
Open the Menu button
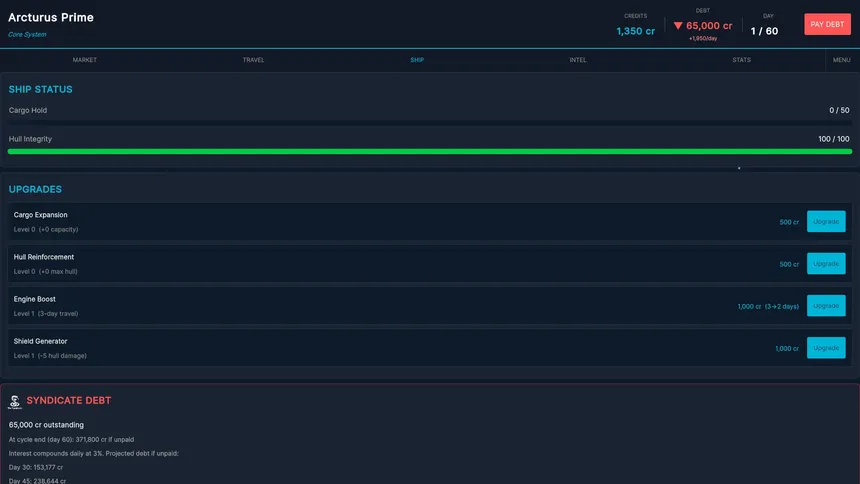click(841, 60)
